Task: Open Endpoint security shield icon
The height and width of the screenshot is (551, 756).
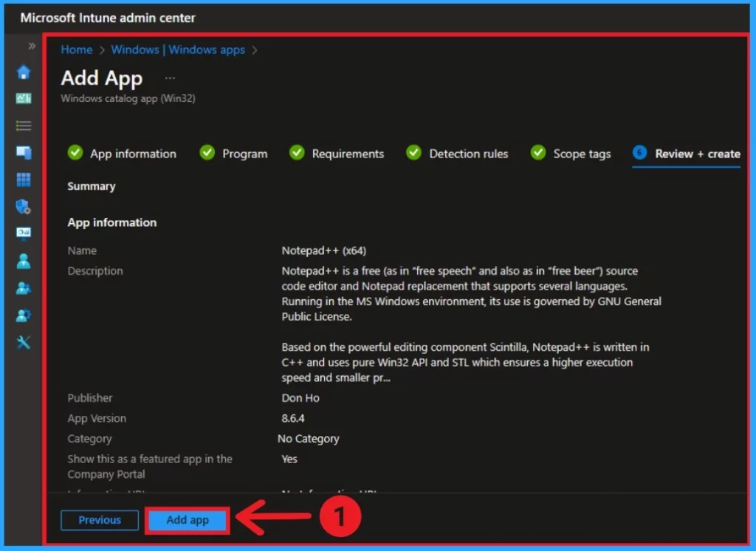Action: click(x=24, y=207)
